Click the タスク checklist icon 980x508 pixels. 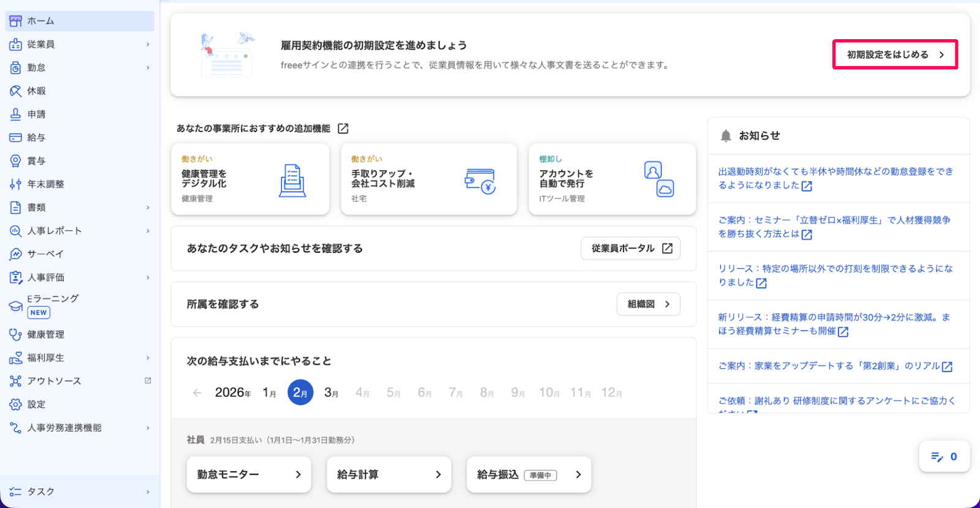coord(15,491)
